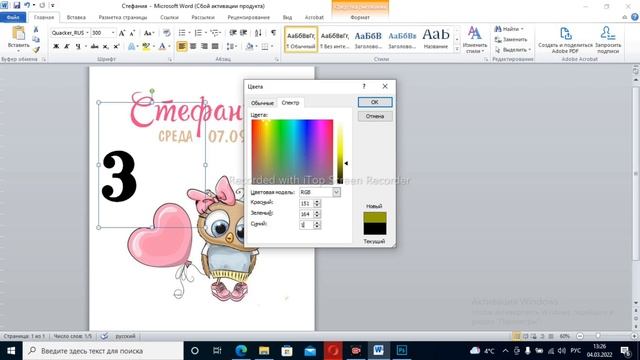Click the luminance slider bar in Colors dialog

click(x=340, y=152)
